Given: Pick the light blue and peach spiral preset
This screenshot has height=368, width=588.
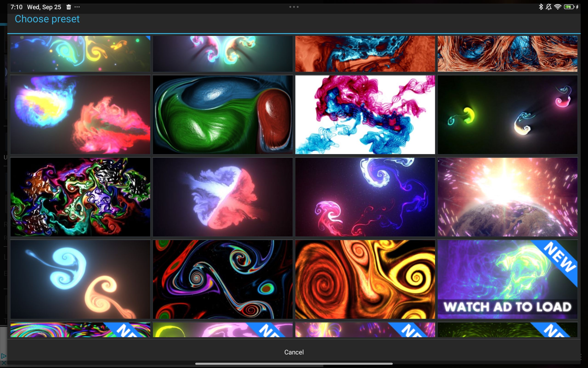Looking at the screenshot, I should (x=80, y=279).
